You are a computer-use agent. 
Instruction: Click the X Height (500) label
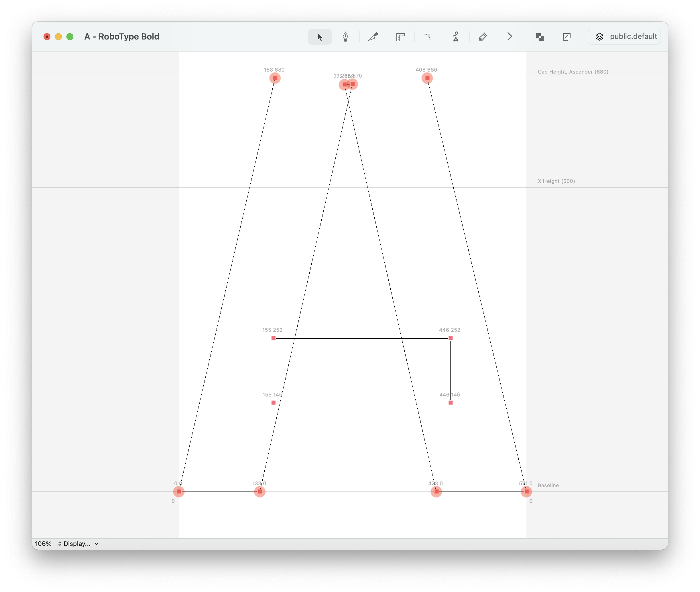click(x=556, y=181)
